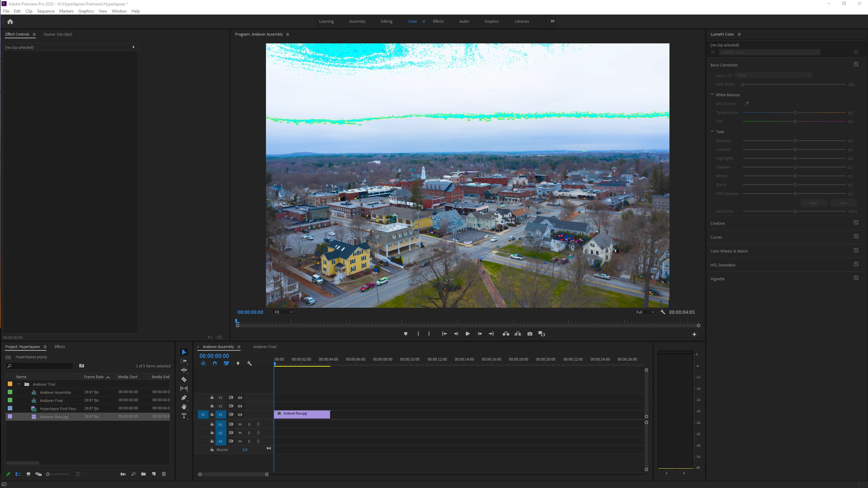Image resolution: width=868 pixels, height=488 pixels.
Task: Select the Hand tool
Action: coord(184,407)
